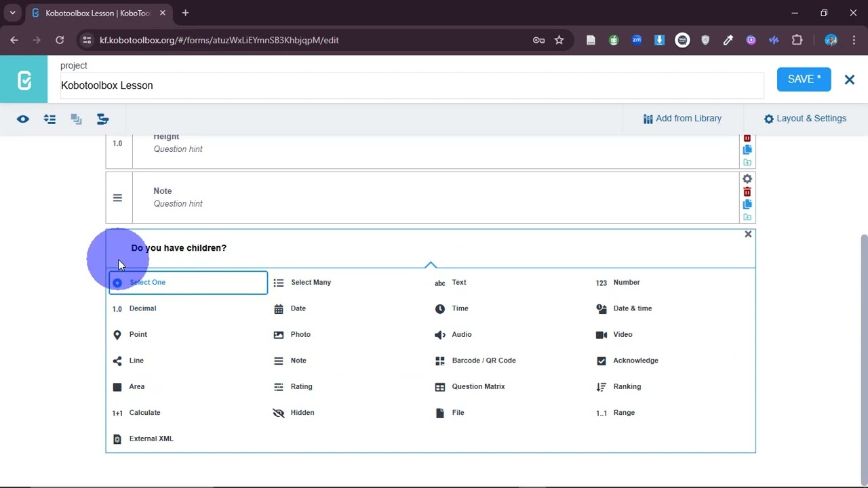868x488 pixels.
Task: Select the Decimal question type
Action: [x=134, y=308]
